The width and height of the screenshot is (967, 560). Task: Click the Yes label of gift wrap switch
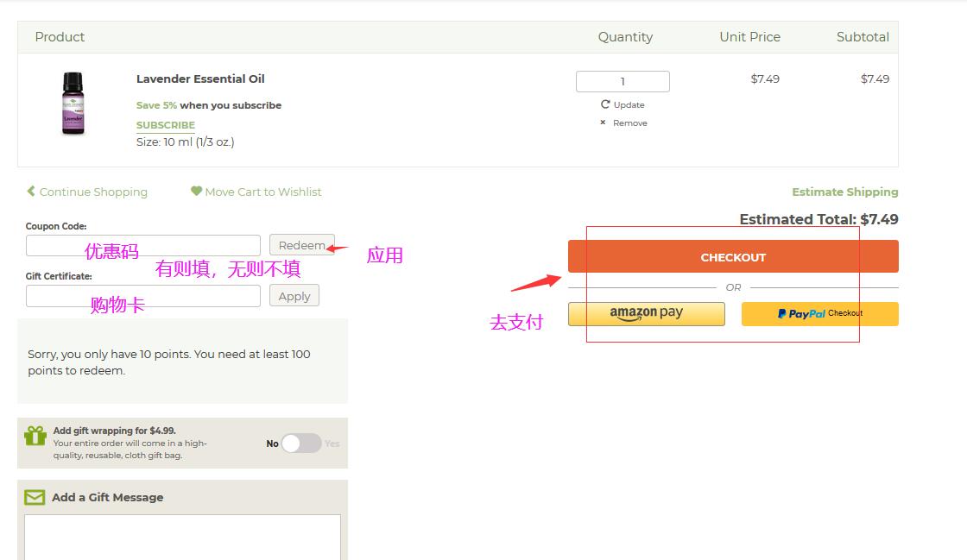pos(332,444)
